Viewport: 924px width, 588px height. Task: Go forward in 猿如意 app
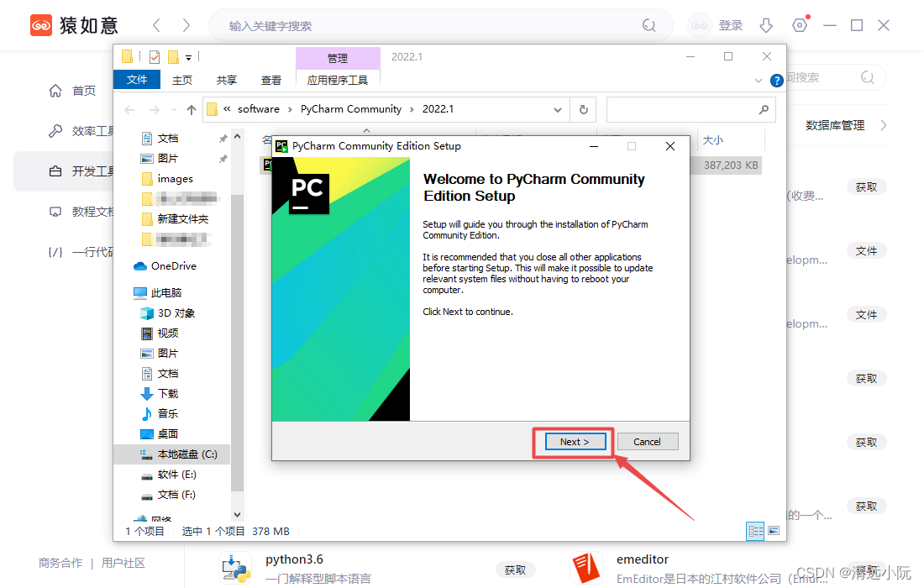[x=186, y=25]
